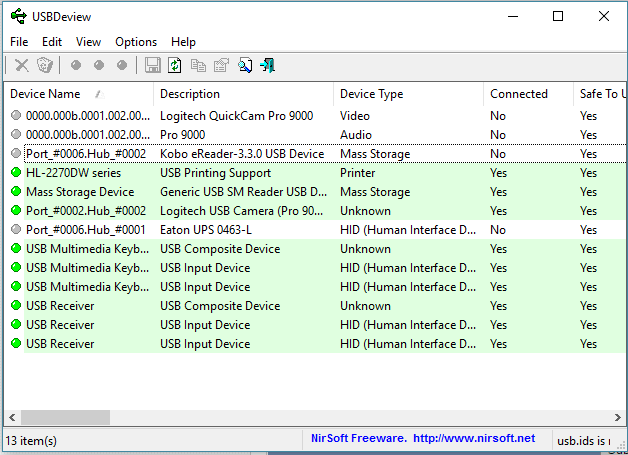Sort by Connected column header
628x455 pixels.
(518, 94)
